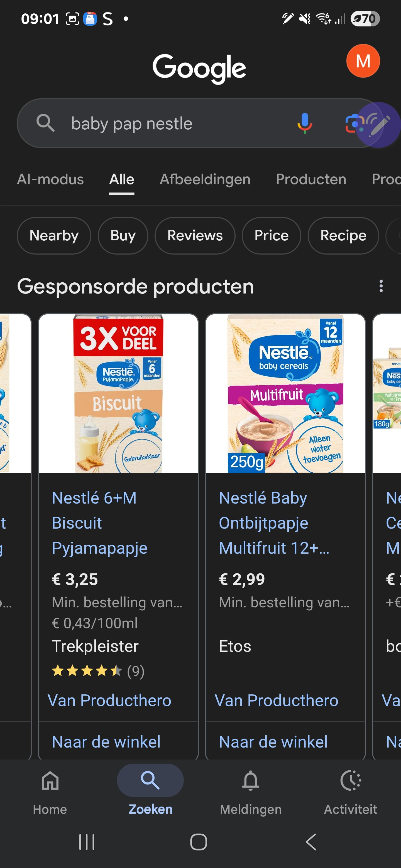Open sponsored products three-dot menu
The height and width of the screenshot is (868, 401).
[381, 286]
